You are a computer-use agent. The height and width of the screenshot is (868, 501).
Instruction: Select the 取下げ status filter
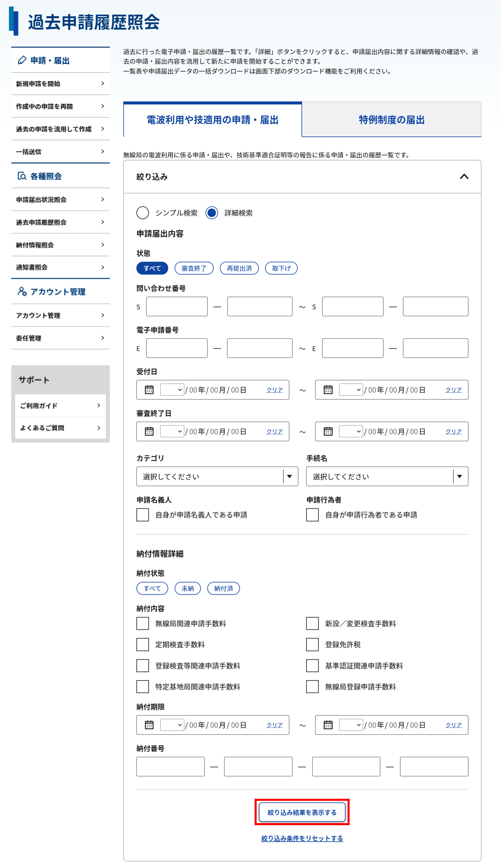281,268
